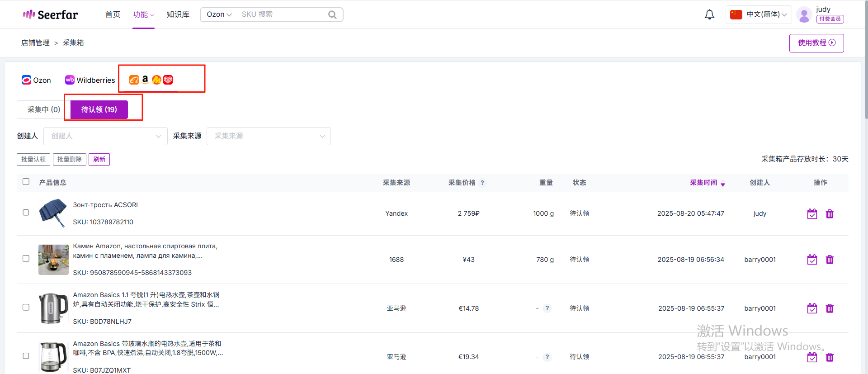Select the tab with Alibaba, Amazon icons

pos(151,80)
